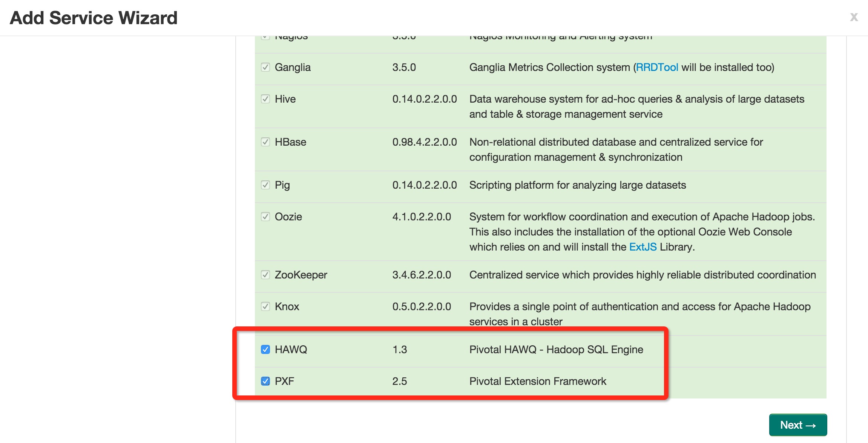Select the ZooKeeper service name
The width and height of the screenshot is (868, 443).
(x=301, y=275)
